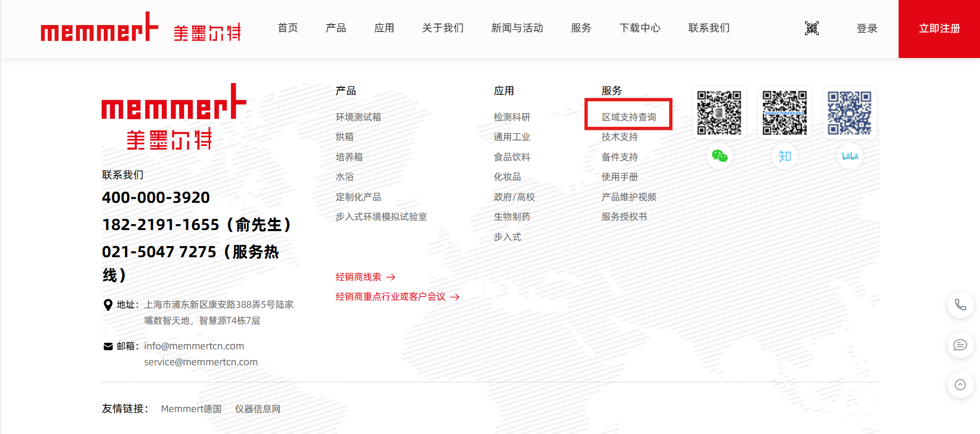This screenshot has height=434, width=980.
Task: Click the 立即注册 button
Action: [x=939, y=29]
